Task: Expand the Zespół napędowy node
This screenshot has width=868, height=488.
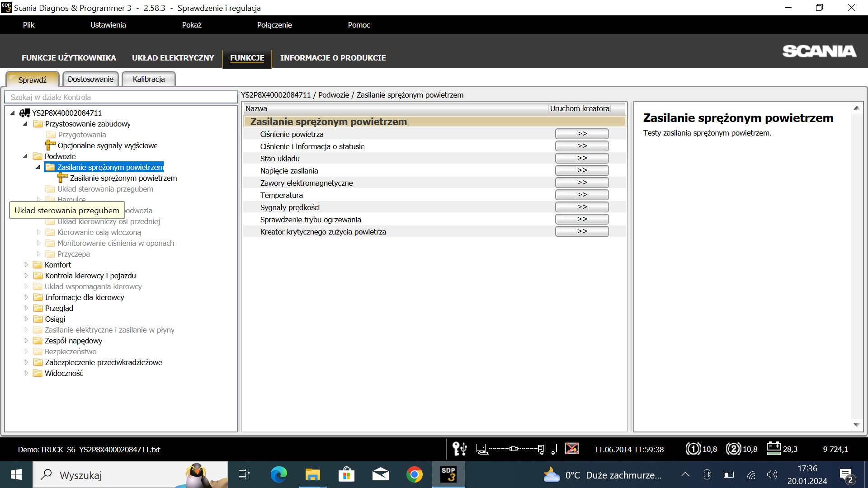Action: [26, 341]
